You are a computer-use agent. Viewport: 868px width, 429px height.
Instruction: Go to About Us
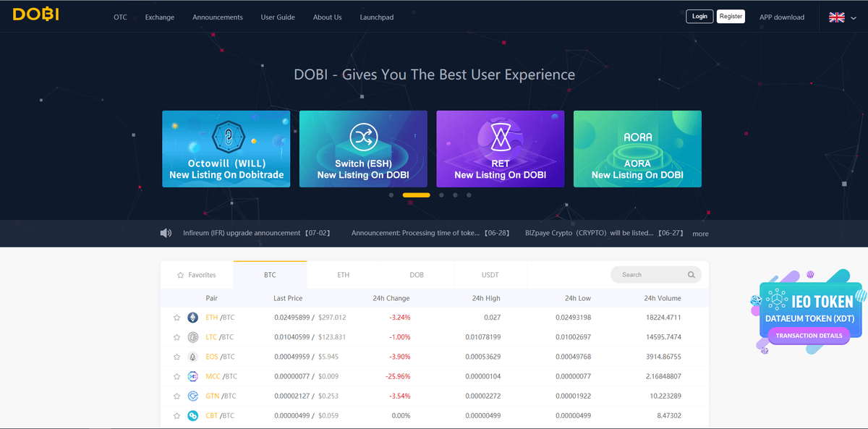pos(328,17)
